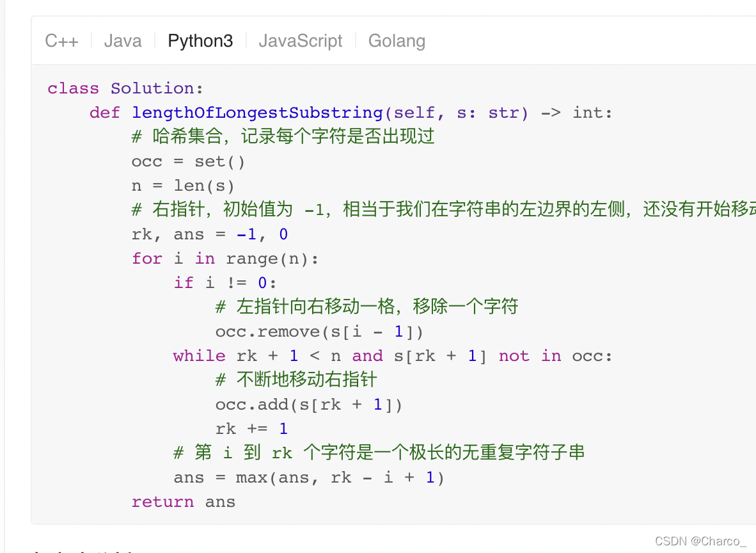The width and height of the screenshot is (756, 553).
Task: Switch to the Java tab
Action: (122, 40)
